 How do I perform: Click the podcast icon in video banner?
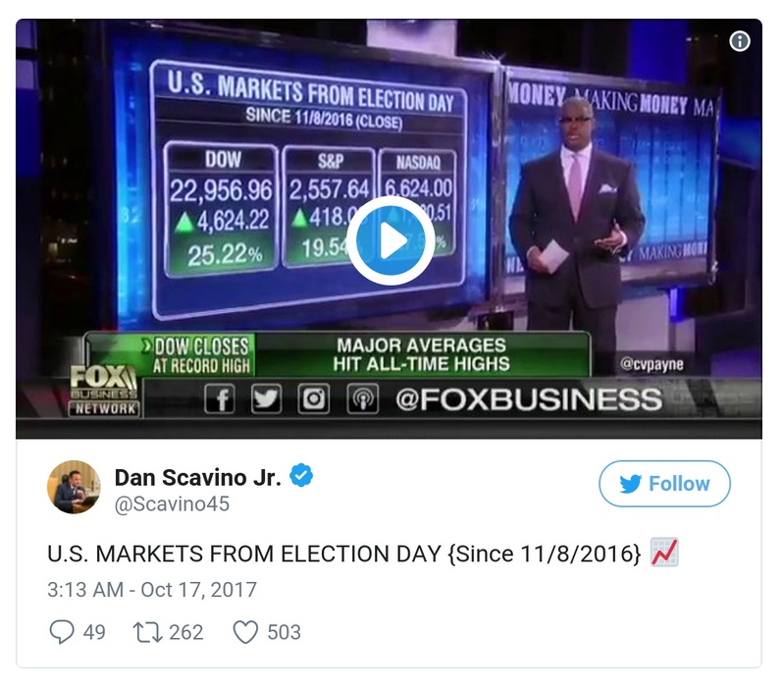[x=361, y=398]
